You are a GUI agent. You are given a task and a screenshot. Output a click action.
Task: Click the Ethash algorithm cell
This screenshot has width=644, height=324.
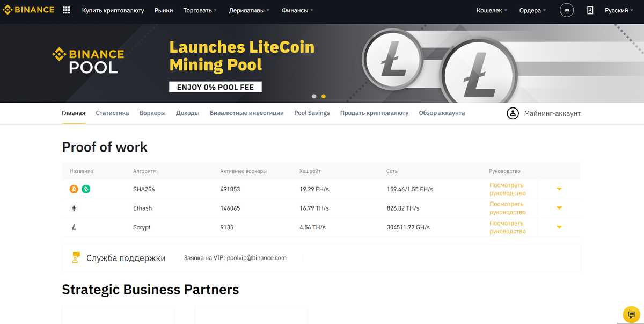click(142, 208)
